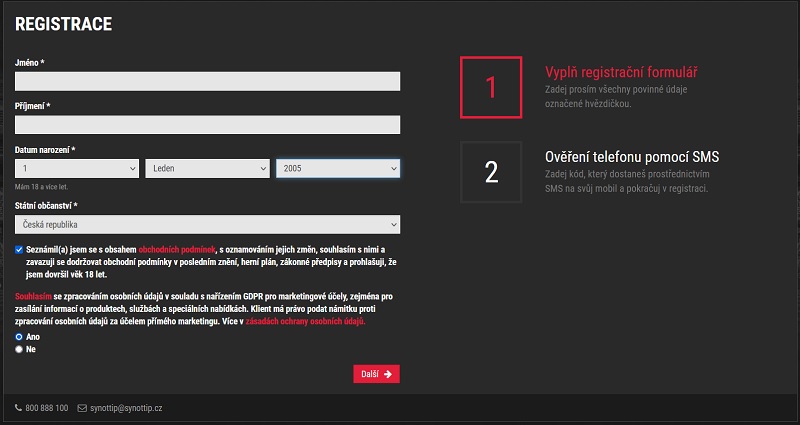Screen dimensions: 800x425
Task: Open zásadách ochrany osobních údajů link
Action: point(305,321)
